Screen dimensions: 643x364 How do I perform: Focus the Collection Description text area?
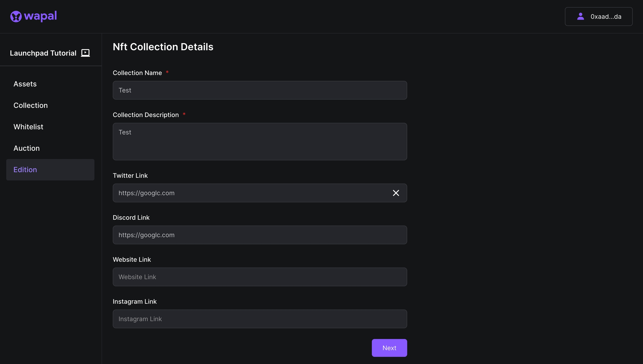[260, 142]
